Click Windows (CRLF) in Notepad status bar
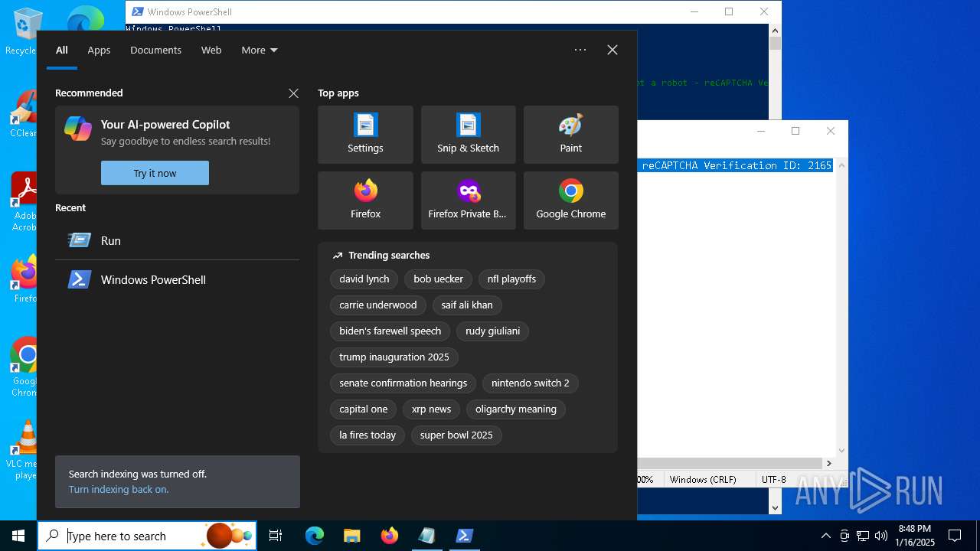Viewport: 980px width, 551px height. (x=703, y=480)
